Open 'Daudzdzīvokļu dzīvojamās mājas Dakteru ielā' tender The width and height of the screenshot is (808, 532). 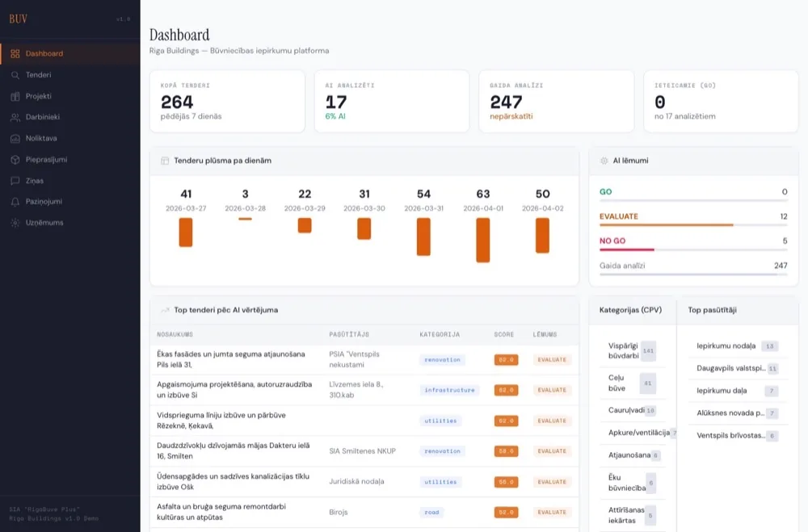click(x=234, y=451)
